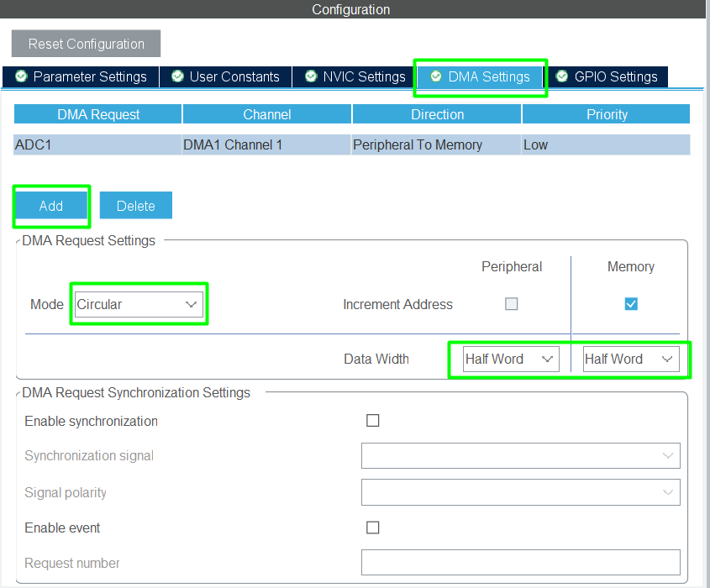710x588 pixels.
Task: Uncheck Memory increment address checkbox
Action: click(631, 304)
